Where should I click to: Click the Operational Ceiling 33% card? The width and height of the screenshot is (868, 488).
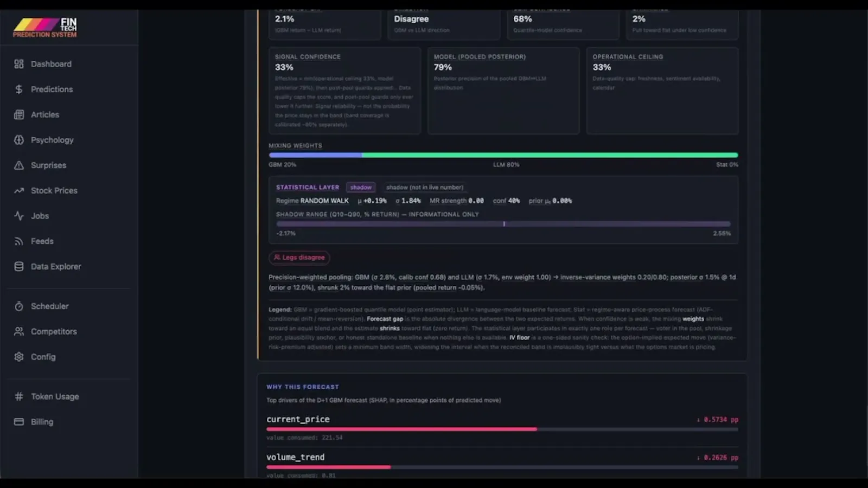(662, 91)
